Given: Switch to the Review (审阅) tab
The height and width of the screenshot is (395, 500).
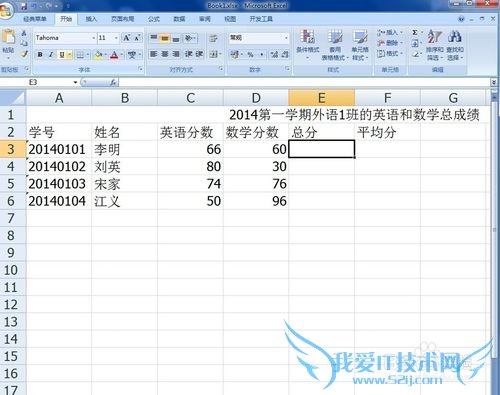Looking at the screenshot, I should (x=205, y=19).
